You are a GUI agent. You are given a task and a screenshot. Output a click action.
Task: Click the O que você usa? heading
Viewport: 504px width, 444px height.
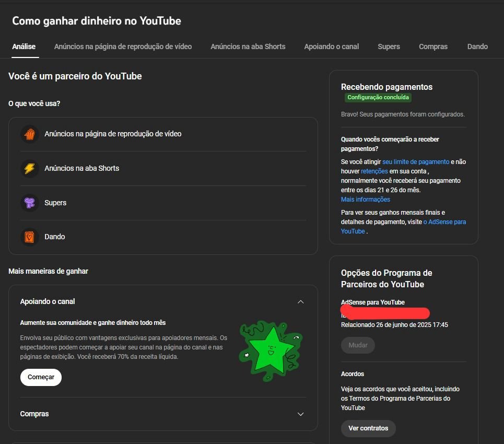tap(34, 103)
